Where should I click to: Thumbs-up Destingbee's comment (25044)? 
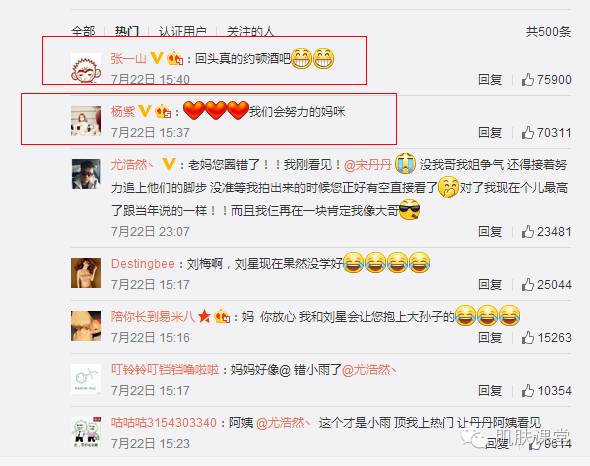(x=528, y=284)
